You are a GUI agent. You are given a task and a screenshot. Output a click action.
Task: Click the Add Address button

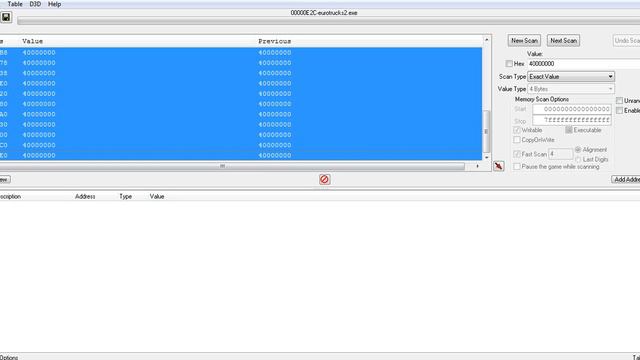[x=626, y=180]
